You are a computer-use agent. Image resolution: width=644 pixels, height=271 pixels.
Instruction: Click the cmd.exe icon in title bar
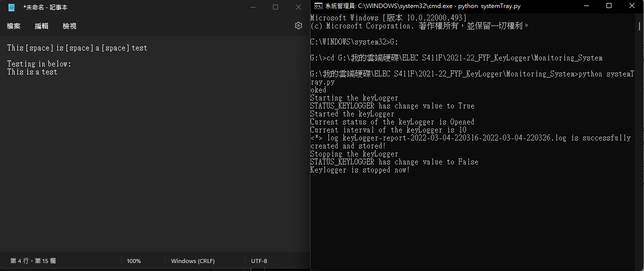tap(317, 6)
